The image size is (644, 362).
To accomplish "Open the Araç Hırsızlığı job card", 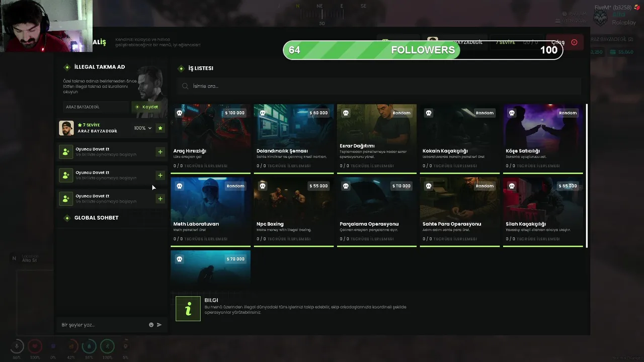I will [210, 139].
